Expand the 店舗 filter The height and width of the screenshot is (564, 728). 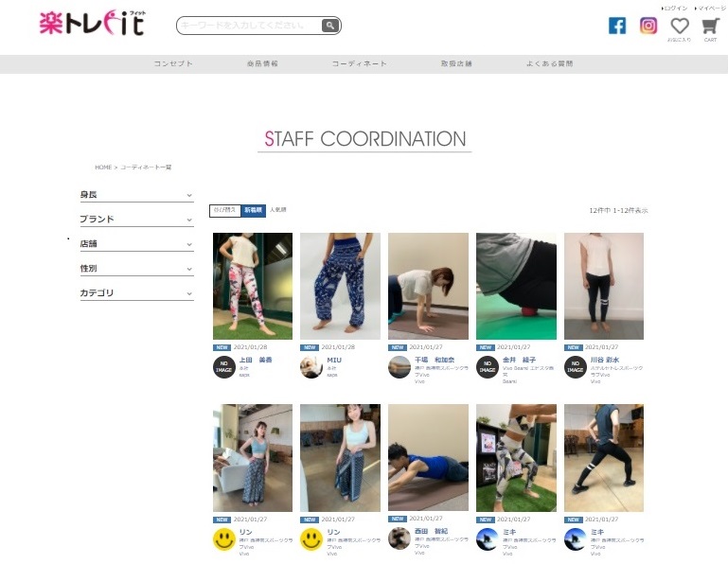coord(136,244)
